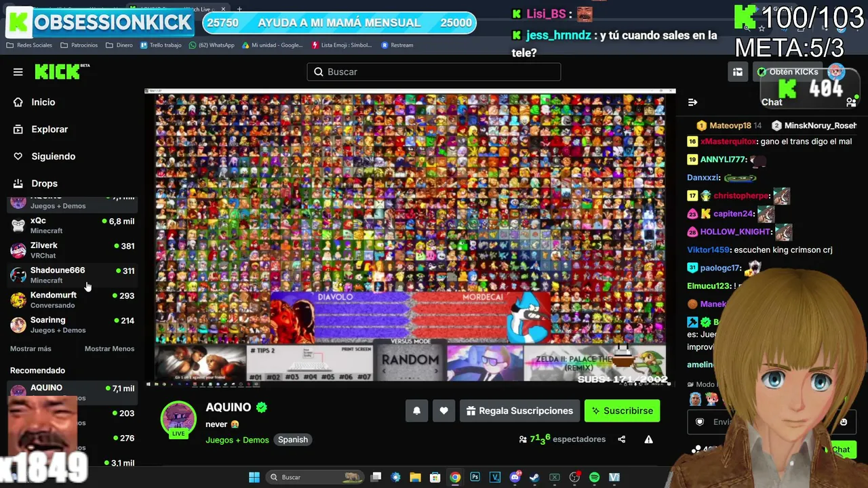This screenshot has height=488, width=868.
Task: Open the chat identity shield icon
Action: (x=700, y=422)
